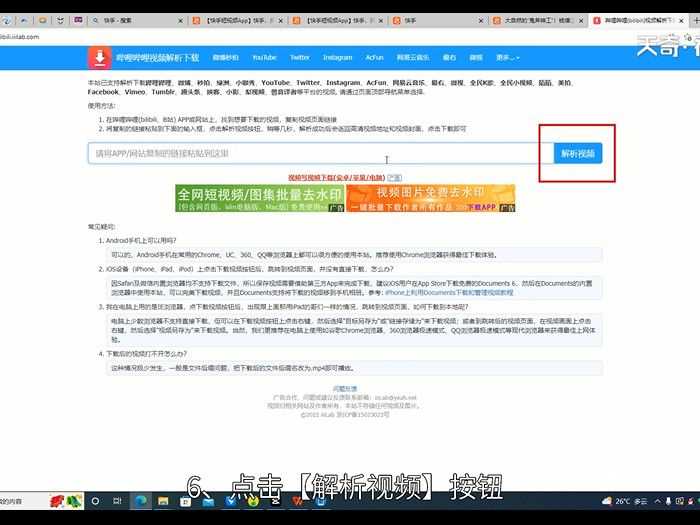Open Task View on the taskbar

pos(117,501)
